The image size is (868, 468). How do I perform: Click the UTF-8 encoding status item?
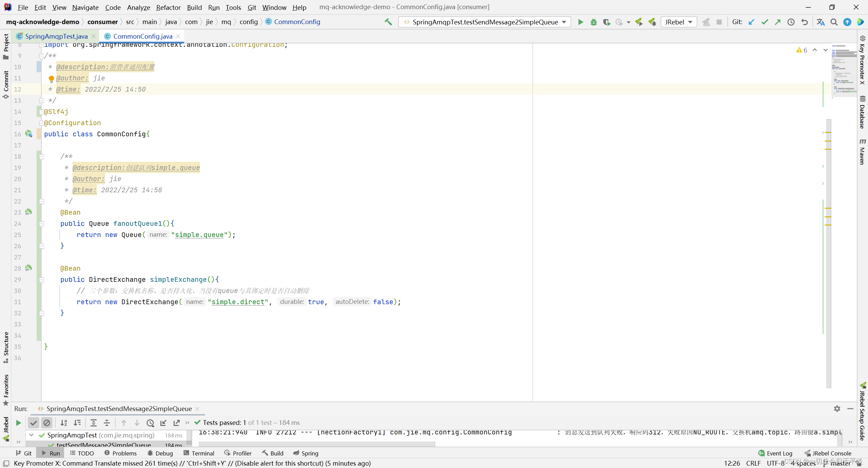point(775,463)
